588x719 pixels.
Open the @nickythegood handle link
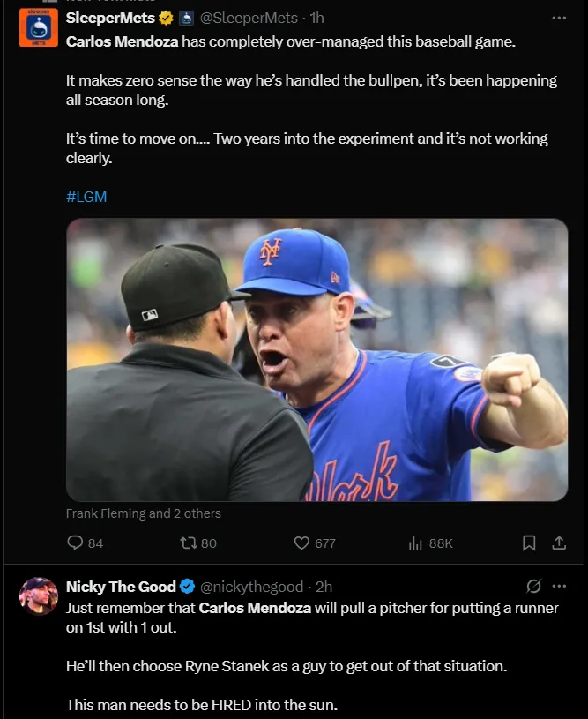[252, 587]
